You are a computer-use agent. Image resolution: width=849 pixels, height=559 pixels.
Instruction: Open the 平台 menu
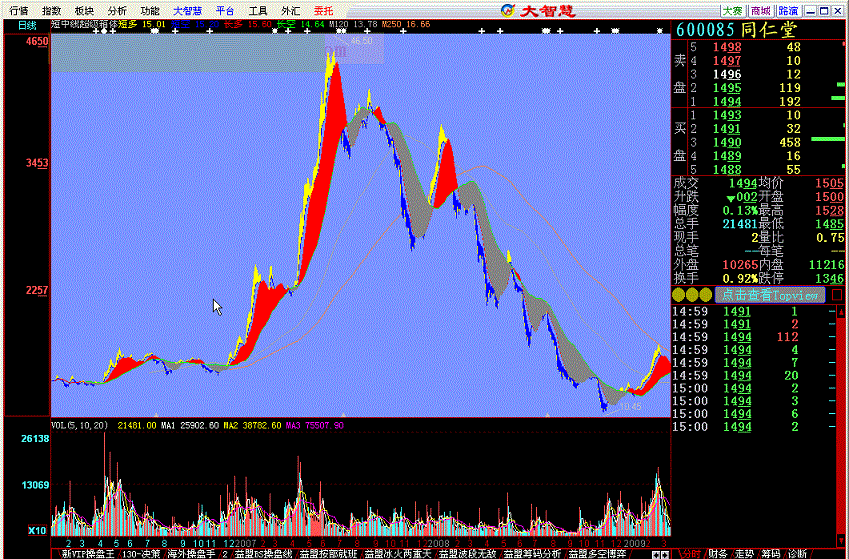click(x=225, y=11)
